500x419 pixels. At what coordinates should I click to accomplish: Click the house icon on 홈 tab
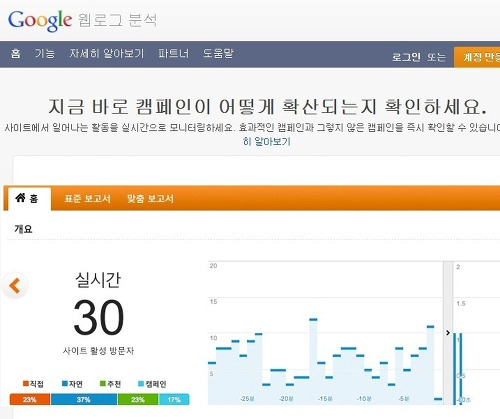[20, 198]
